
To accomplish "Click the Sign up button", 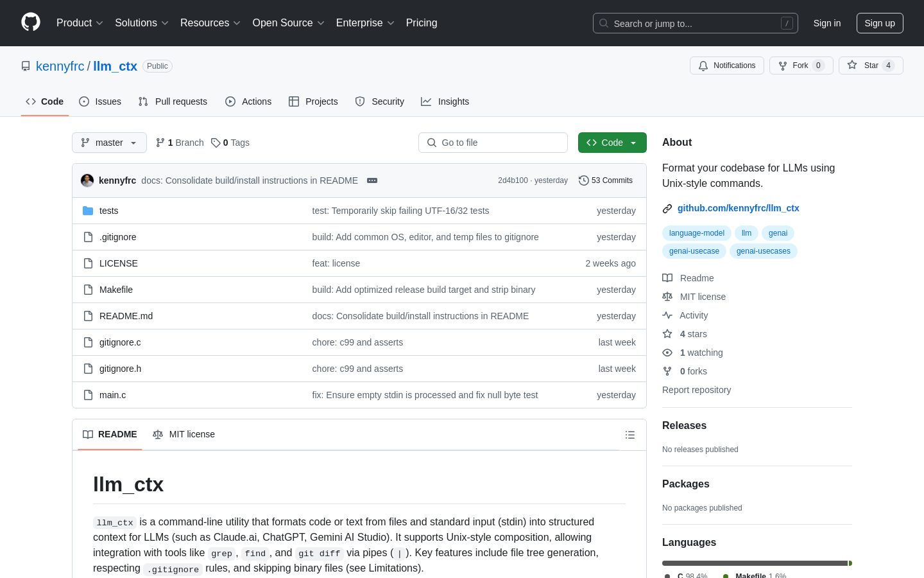I will point(880,23).
